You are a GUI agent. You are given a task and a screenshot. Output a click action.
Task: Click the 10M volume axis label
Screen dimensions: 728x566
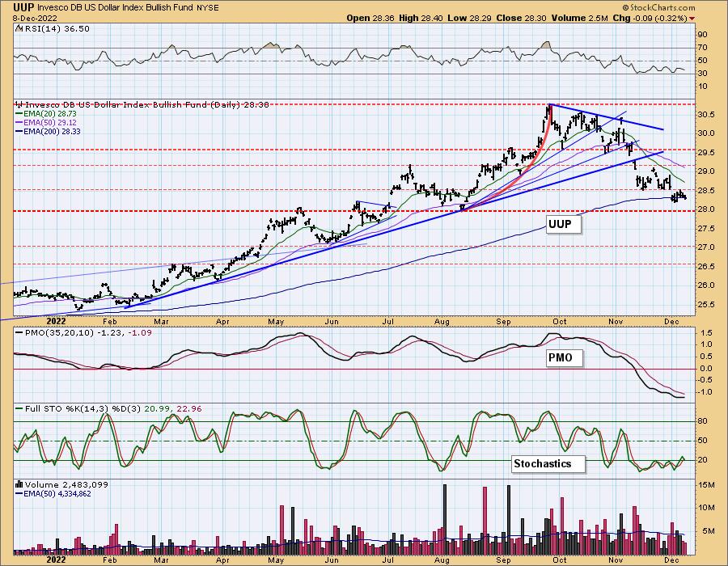pyautogui.click(x=705, y=508)
